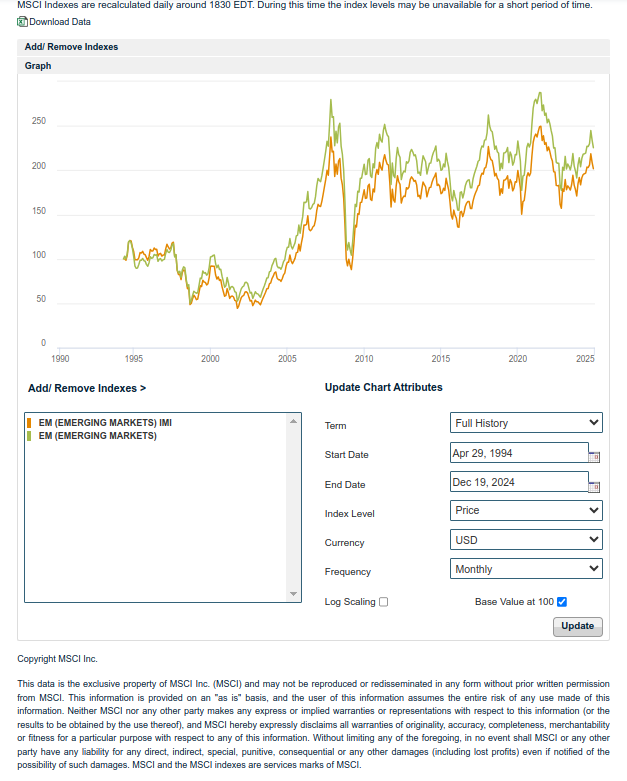Click the orange marker for EM IMI index
The image size is (627, 781).
(29, 423)
